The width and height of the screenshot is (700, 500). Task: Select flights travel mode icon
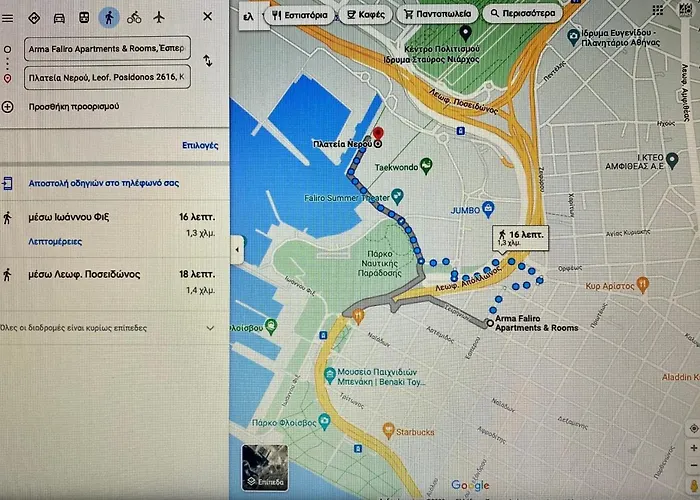point(159,17)
